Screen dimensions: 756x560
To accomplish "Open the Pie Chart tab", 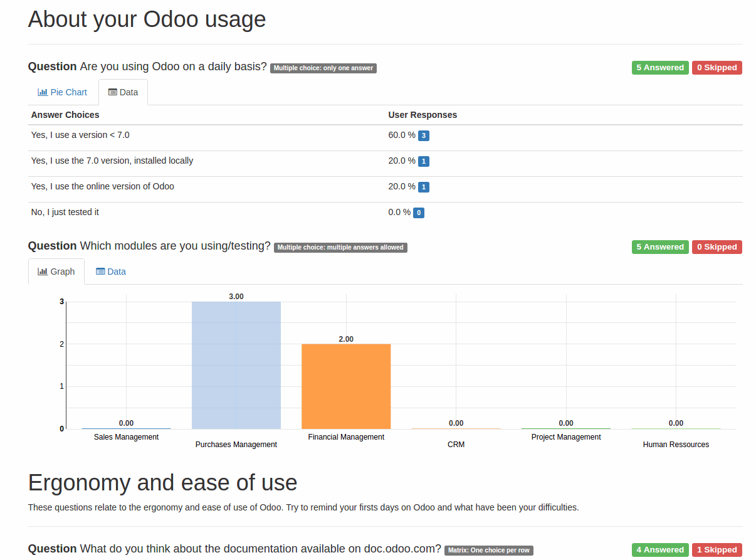I will pos(62,92).
